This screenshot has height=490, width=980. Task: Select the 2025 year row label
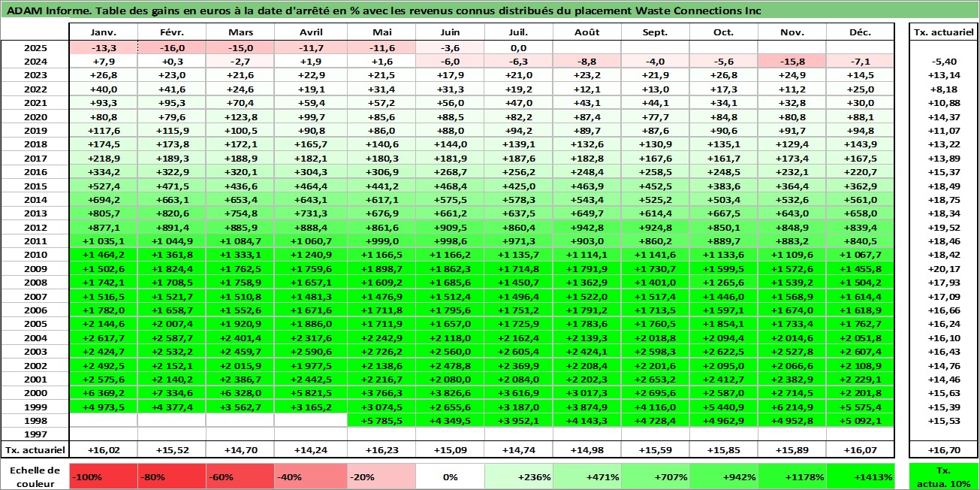(x=35, y=47)
